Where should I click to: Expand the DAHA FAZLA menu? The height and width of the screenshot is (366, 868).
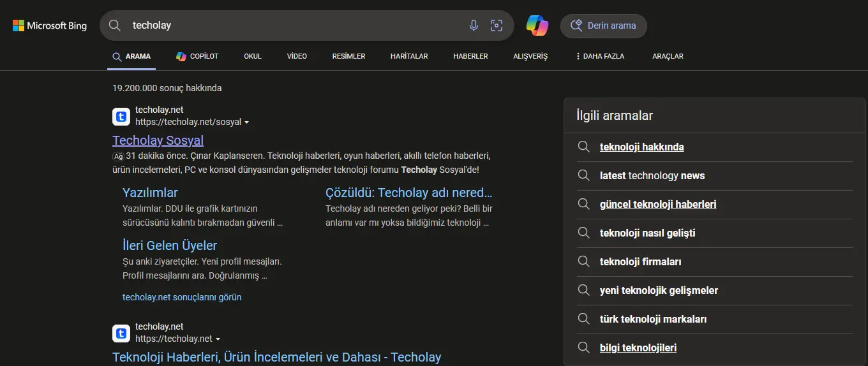pyautogui.click(x=600, y=56)
